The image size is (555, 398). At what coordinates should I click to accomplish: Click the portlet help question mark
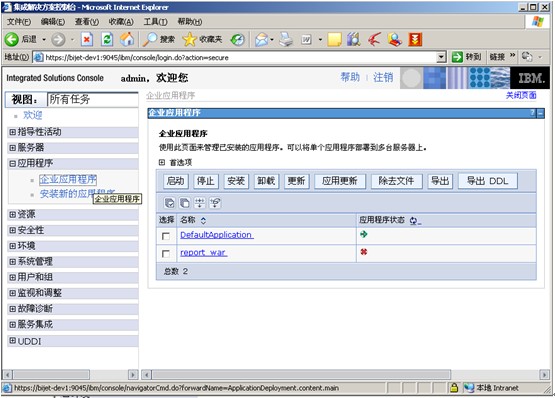(x=532, y=113)
